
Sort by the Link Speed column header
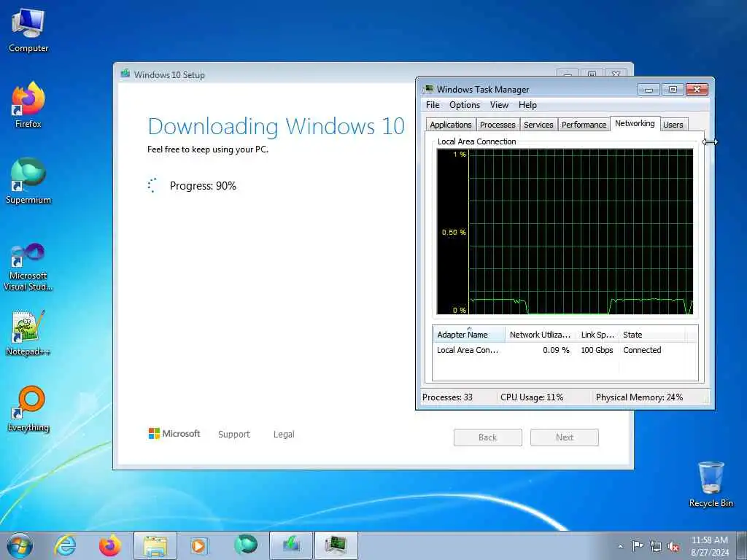(x=597, y=334)
